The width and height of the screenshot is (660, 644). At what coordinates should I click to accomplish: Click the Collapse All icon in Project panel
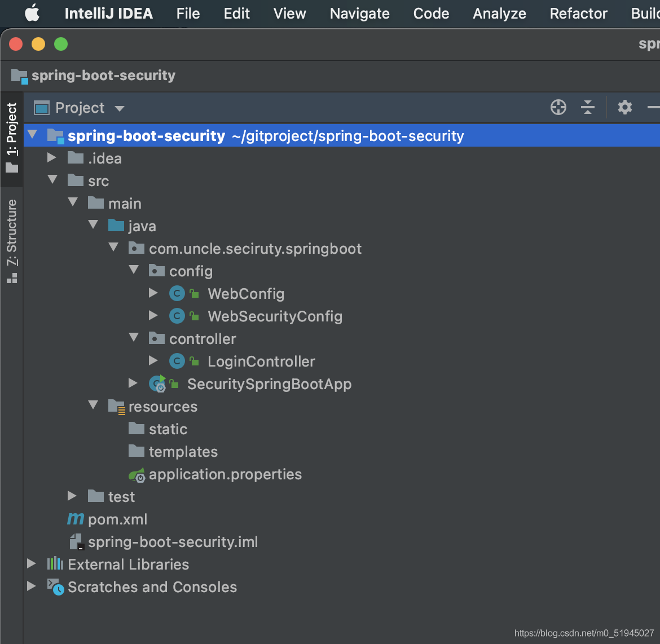coord(587,107)
